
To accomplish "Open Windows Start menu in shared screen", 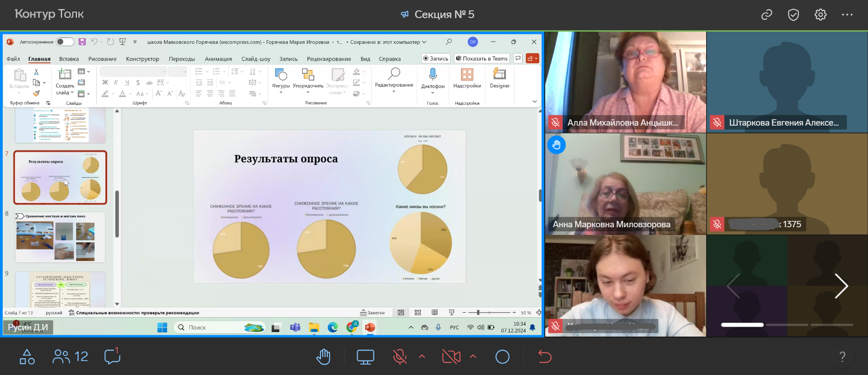I will pyautogui.click(x=162, y=328).
